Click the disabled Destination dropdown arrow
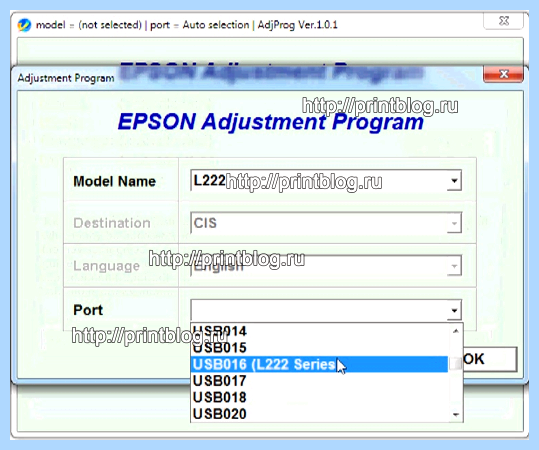539x450 pixels. coord(454,223)
